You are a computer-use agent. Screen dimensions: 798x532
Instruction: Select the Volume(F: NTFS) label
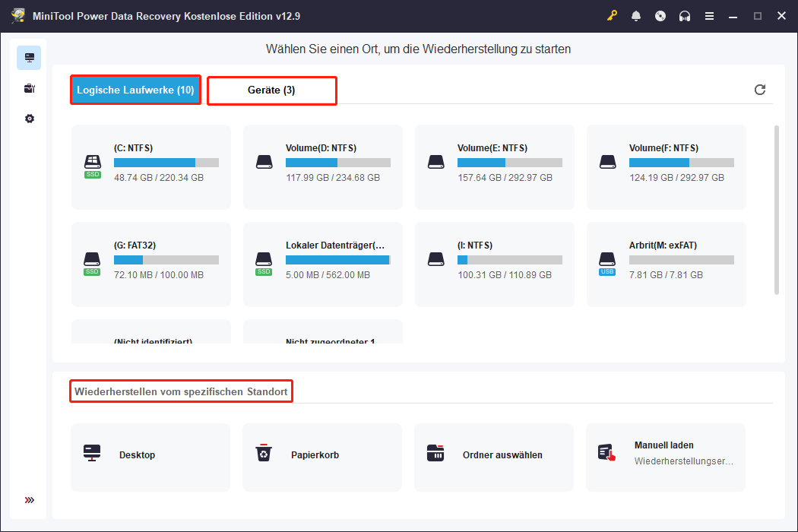[663, 148]
